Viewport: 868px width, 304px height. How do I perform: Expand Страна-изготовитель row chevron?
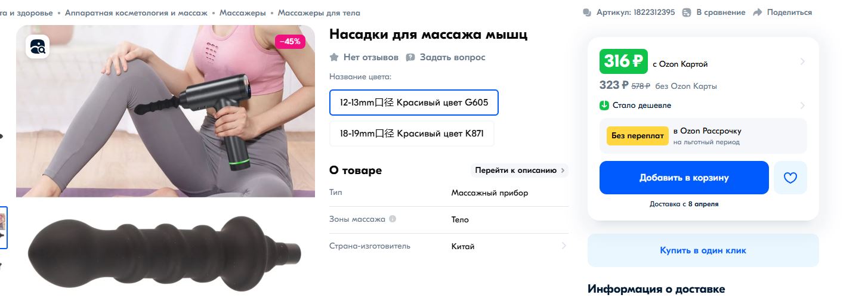564,246
